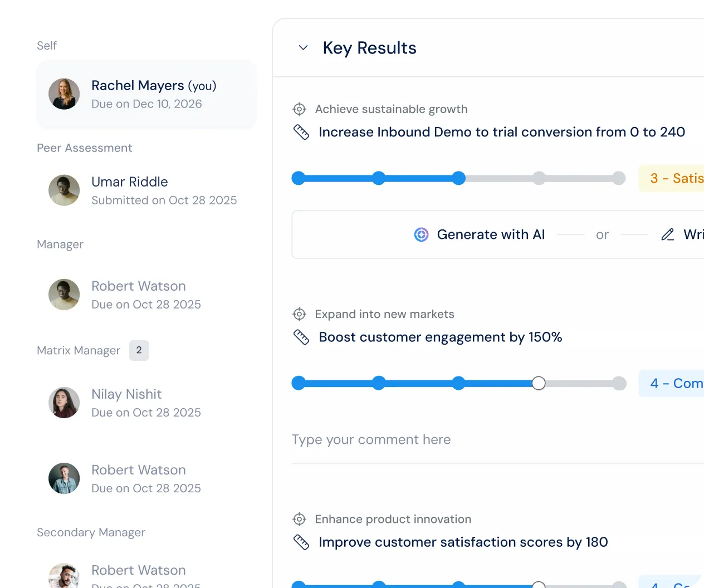Open the 3 - Satis rating dropdown

(671, 178)
